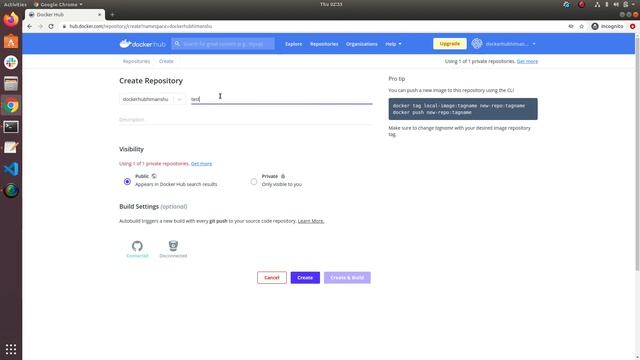Image resolution: width=640 pixels, height=360 pixels.
Task: Click the key icon in address bar
Action: pyautogui.click(x=571, y=26)
